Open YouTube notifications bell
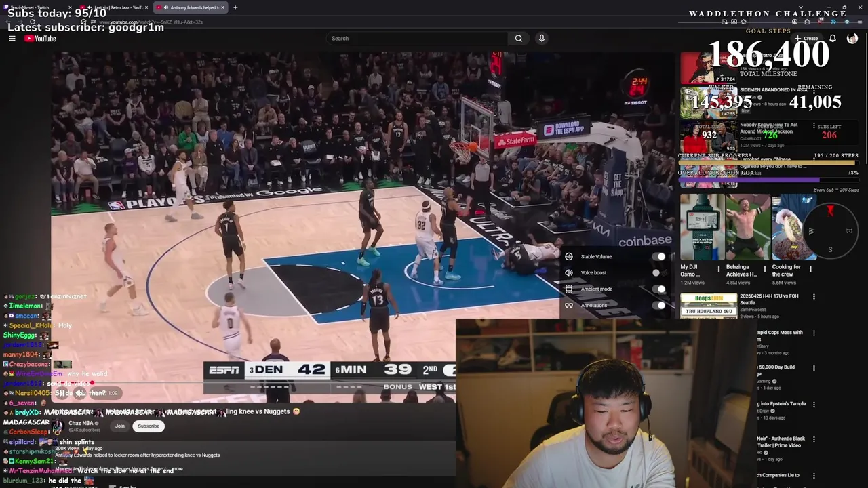 coord(833,39)
